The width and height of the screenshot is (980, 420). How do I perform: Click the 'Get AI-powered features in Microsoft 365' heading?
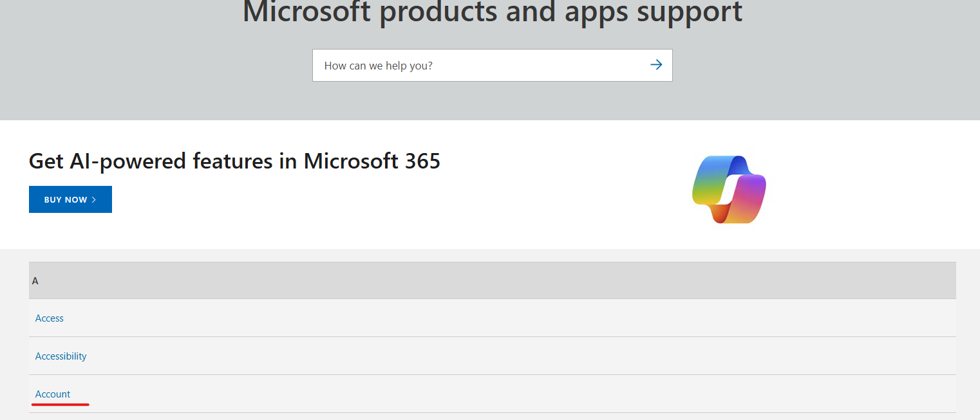point(234,161)
